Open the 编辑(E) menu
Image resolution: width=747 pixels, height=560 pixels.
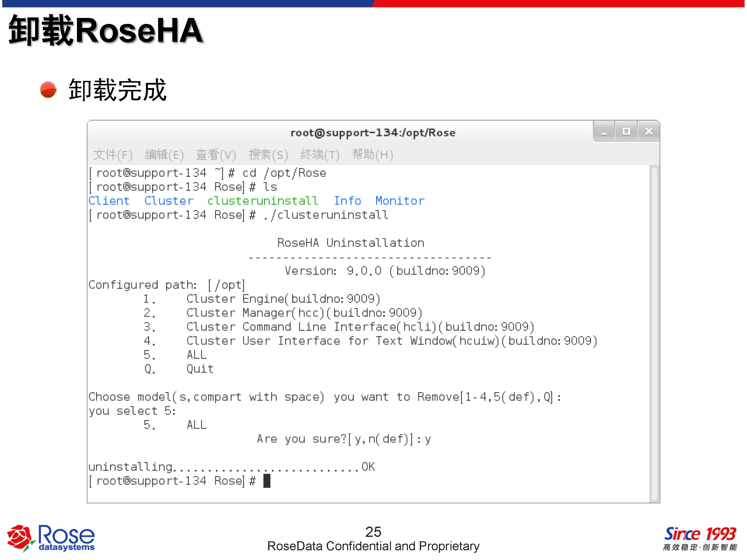point(164,155)
